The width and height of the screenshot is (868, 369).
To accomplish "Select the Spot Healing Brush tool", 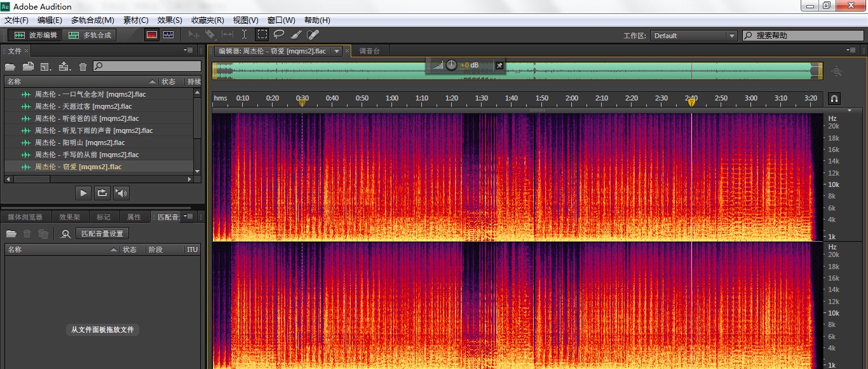I will click(313, 35).
